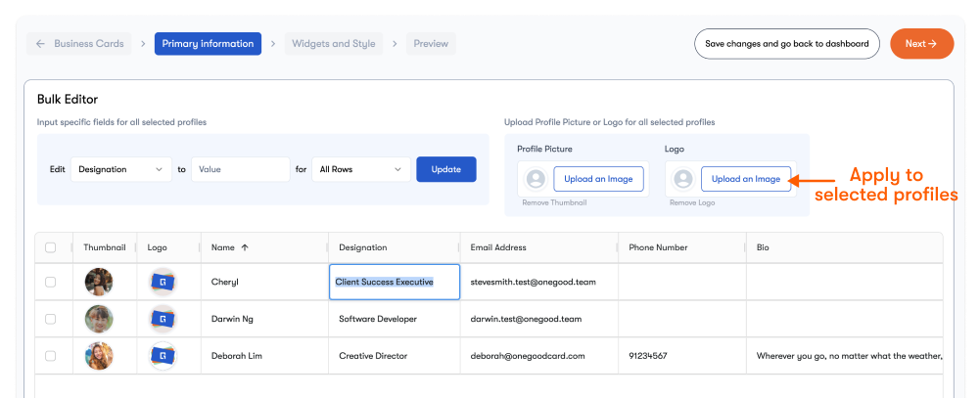Open Deborah Lim's profile thumbnail photo
980x398 pixels.
pyautogui.click(x=99, y=356)
